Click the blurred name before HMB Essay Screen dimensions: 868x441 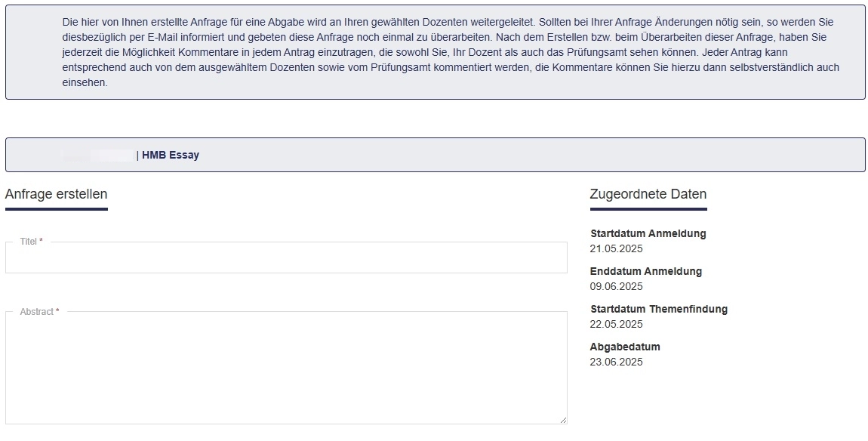click(98, 155)
